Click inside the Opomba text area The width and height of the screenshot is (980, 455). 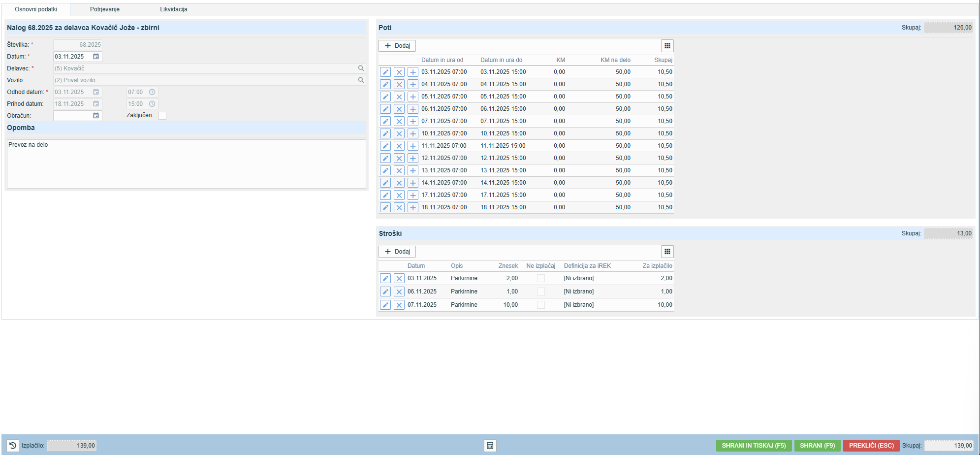point(186,164)
